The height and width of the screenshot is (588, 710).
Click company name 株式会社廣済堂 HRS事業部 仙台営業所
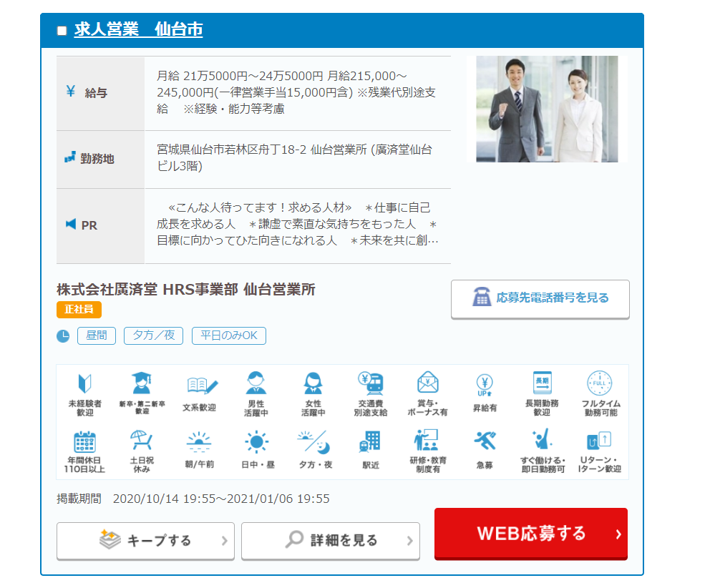click(185, 290)
